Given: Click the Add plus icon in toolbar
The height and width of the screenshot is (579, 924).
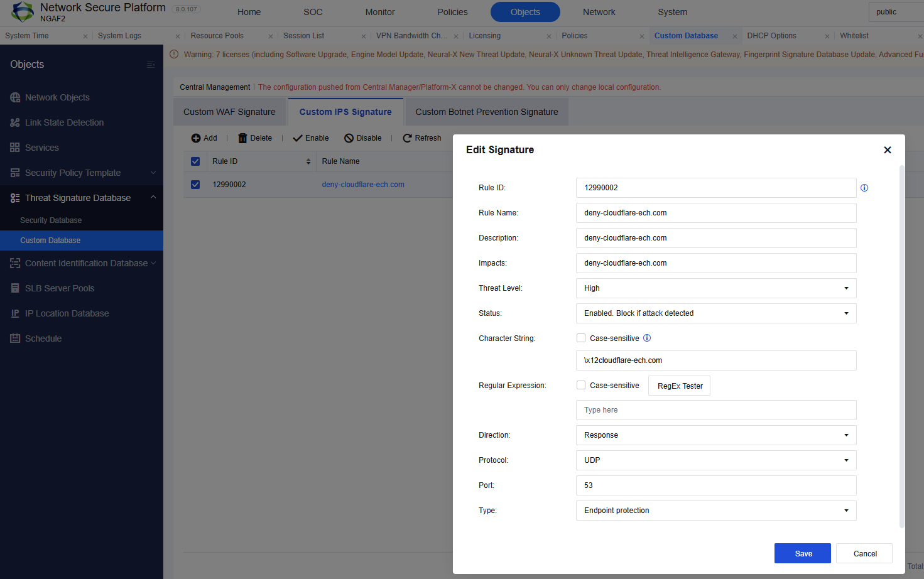Looking at the screenshot, I should (x=196, y=138).
